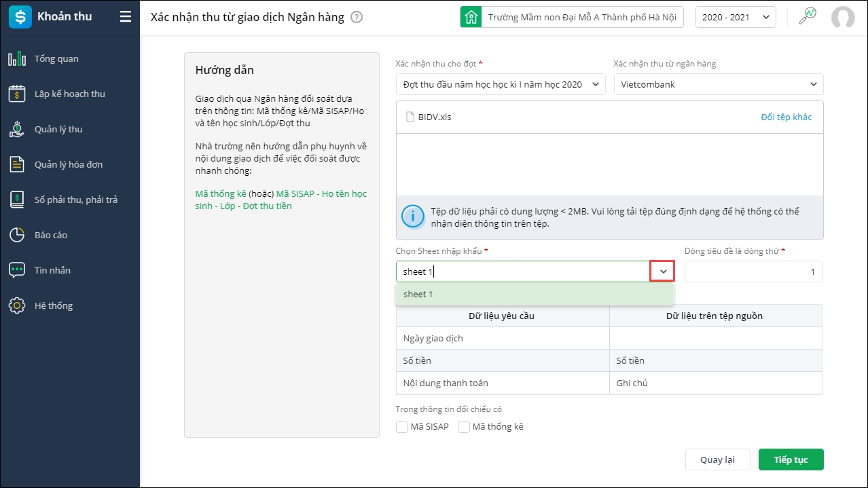Image resolution: width=868 pixels, height=488 pixels.
Task: Click the Dòng tiêu đề row number field
Action: click(753, 271)
